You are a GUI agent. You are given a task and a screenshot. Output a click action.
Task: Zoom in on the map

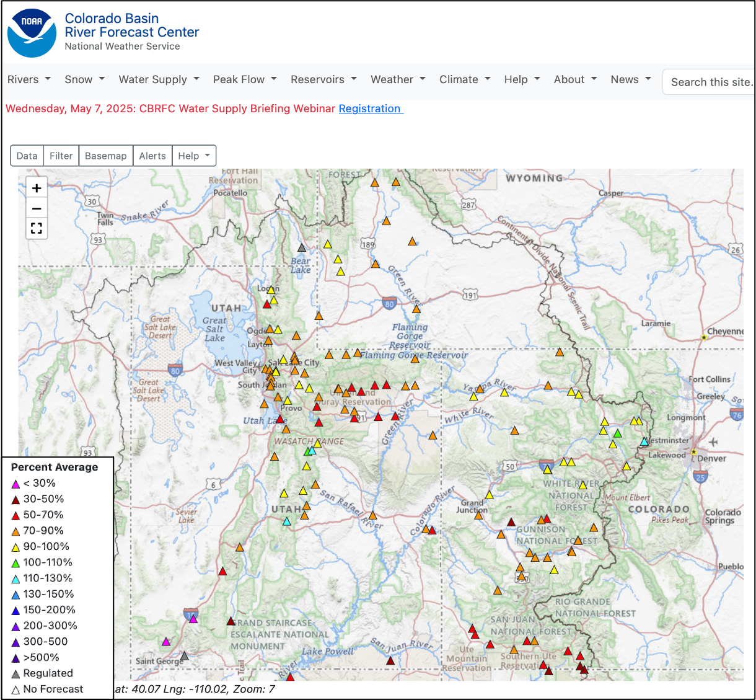[x=37, y=188]
